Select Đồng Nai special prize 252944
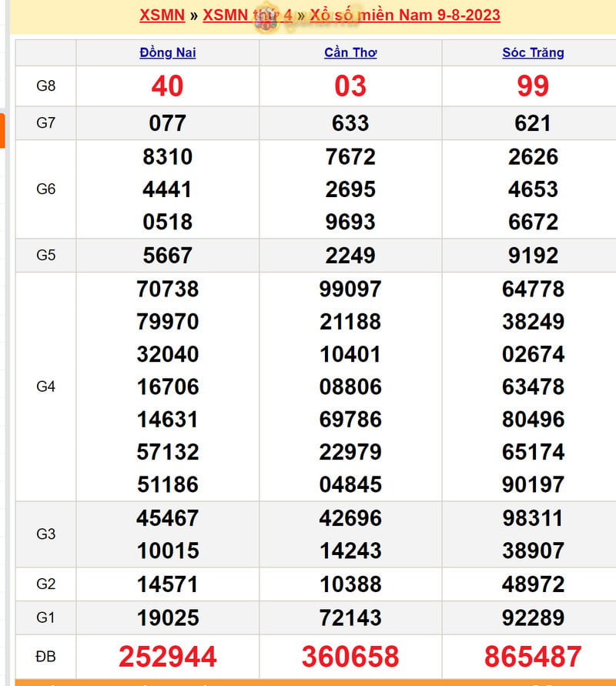Image resolution: width=616 pixels, height=686 pixels. click(168, 657)
